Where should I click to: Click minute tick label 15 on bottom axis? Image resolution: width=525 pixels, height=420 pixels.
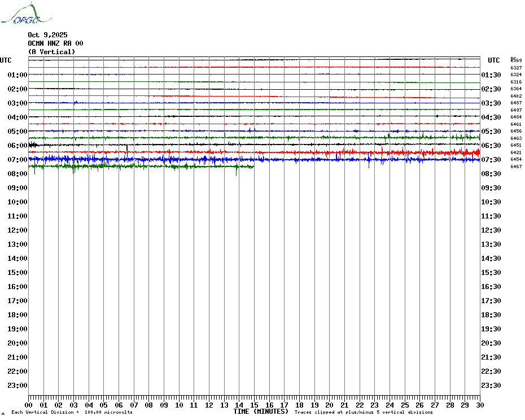tap(254, 405)
